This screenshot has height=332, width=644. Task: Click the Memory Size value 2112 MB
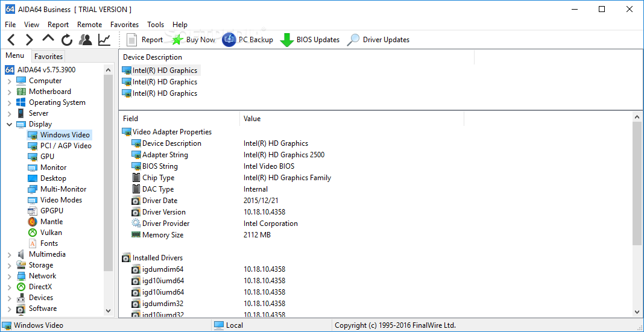[257, 235]
